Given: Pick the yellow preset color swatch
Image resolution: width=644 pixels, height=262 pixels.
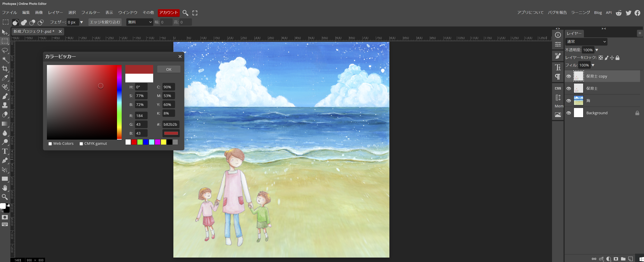Looking at the screenshot, I should pyautogui.click(x=164, y=142).
